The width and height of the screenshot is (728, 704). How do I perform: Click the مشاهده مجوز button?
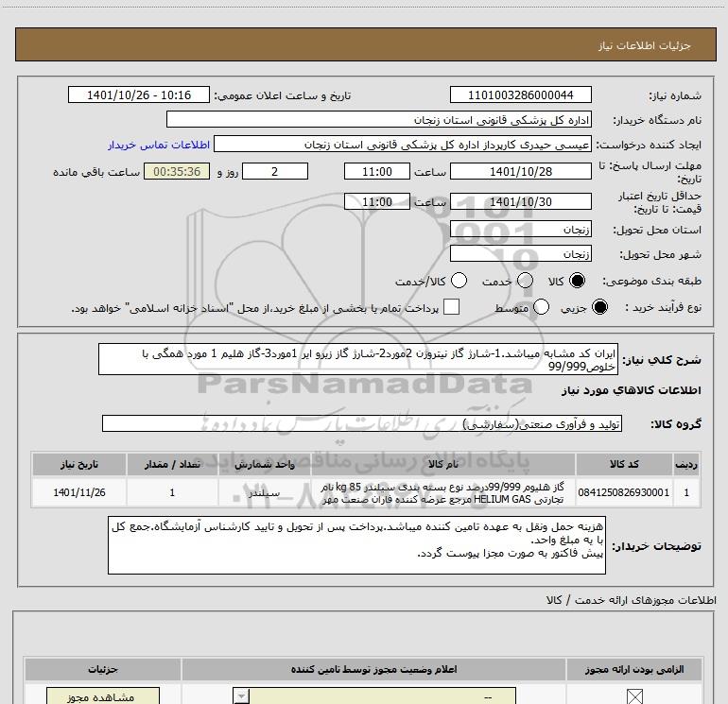103,696
